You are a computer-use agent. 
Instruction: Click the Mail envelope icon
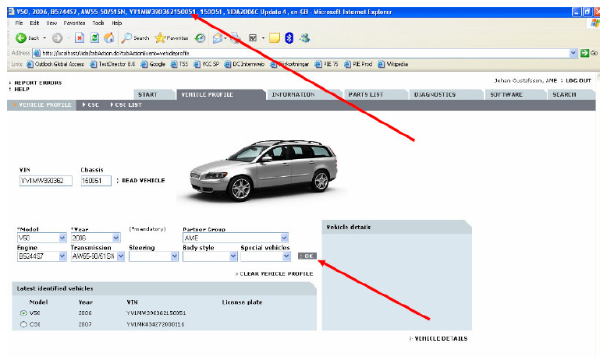click(x=218, y=37)
